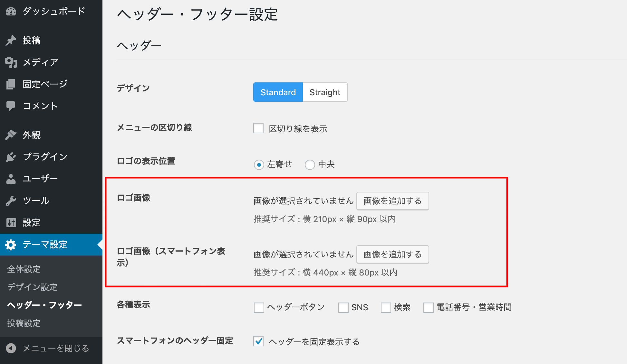Click the Dashboard gauge icon

click(11, 12)
